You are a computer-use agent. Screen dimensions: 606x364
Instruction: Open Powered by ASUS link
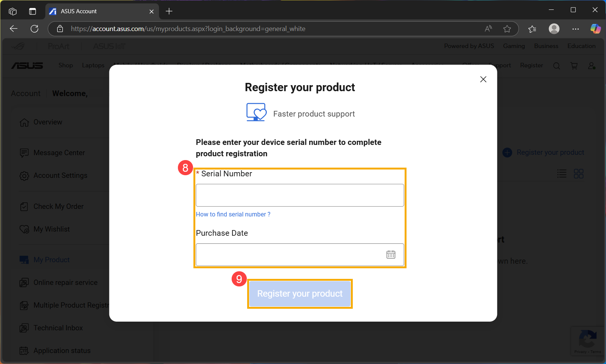pos(469,46)
